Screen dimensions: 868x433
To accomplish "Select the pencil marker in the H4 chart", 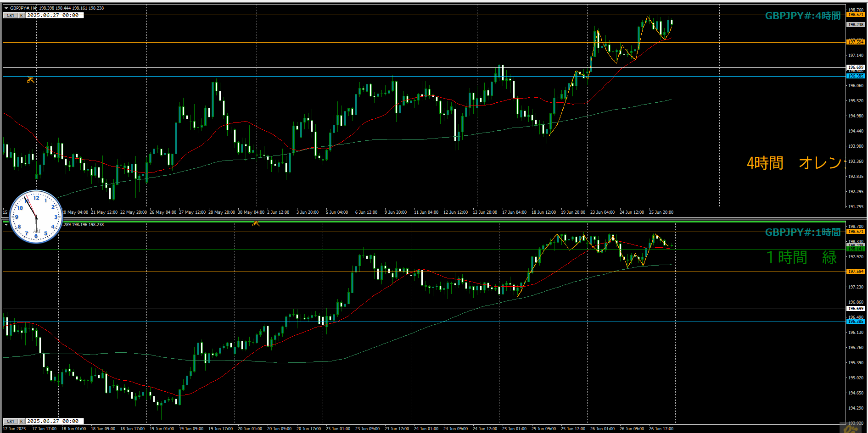I will click(x=30, y=80).
